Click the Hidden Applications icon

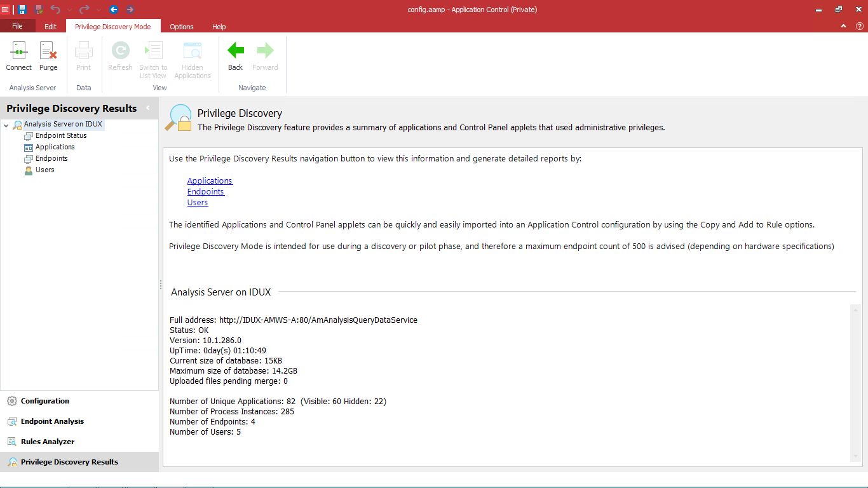193,51
